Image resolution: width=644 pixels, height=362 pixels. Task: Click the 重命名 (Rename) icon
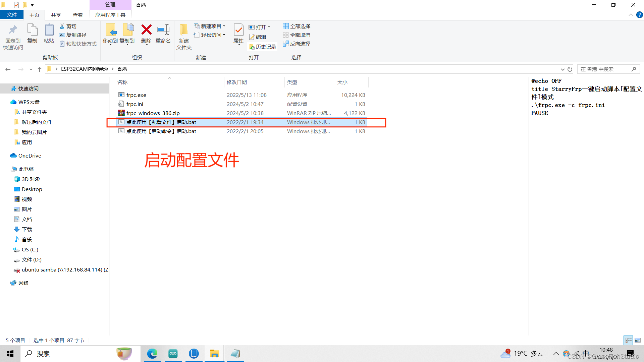(163, 35)
